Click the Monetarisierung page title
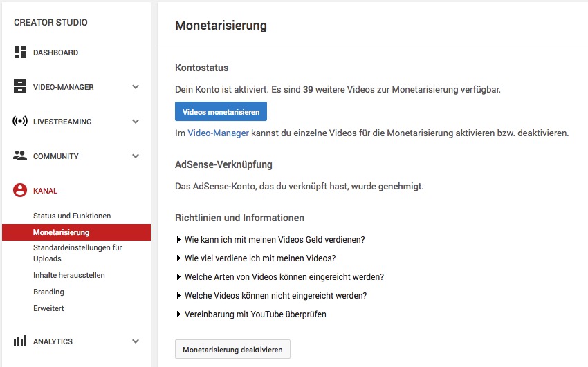Viewport: 588px width, 367px height. [x=221, y=26]
